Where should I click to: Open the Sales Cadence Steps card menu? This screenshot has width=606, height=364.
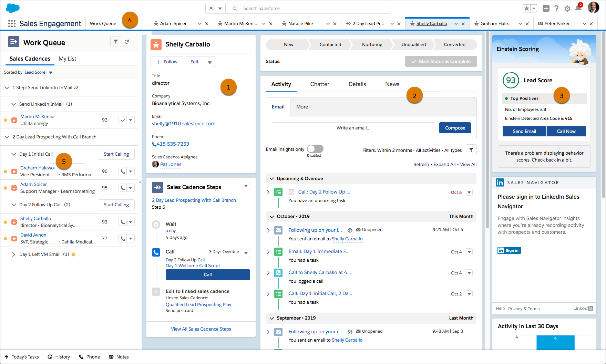[x=246, y=186]
